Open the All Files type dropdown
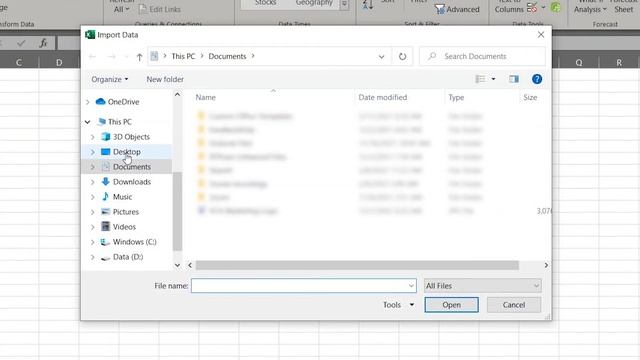 point(482,286)
